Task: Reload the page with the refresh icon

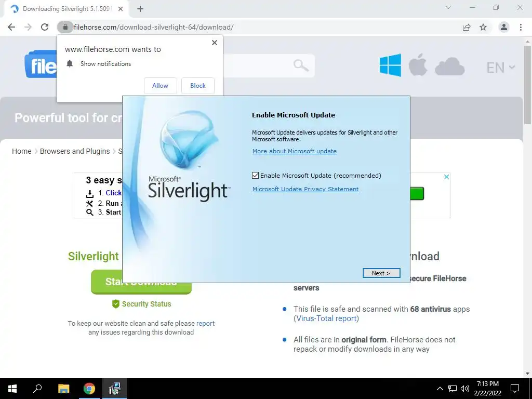Action: point(45,27)
